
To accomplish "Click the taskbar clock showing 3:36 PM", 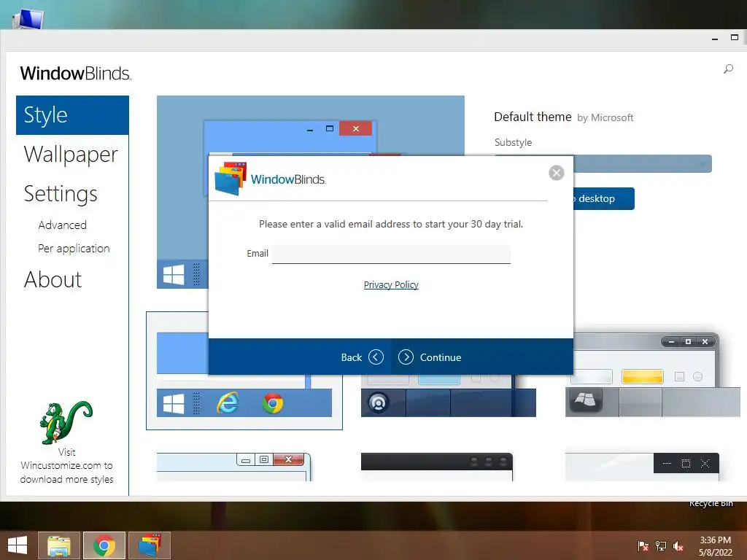I will pyautogui.click(x=715, y=546).
